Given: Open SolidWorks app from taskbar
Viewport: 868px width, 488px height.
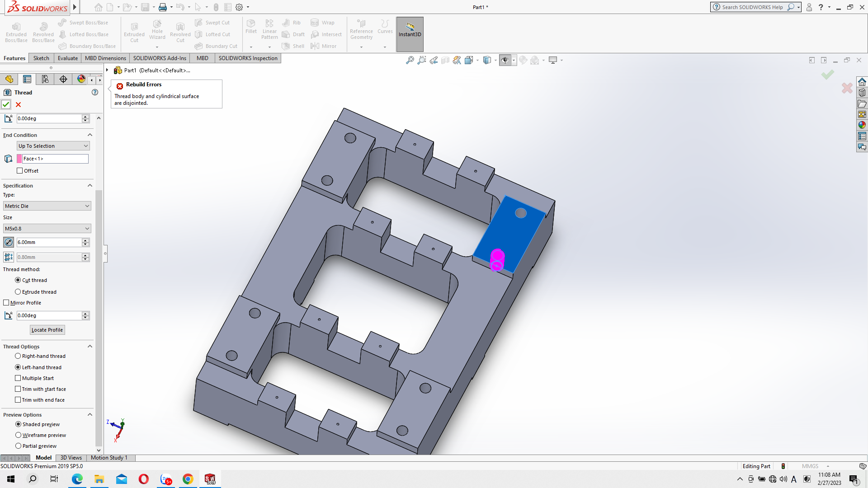Looking at the screenshot, I should [x=210, y=479].
